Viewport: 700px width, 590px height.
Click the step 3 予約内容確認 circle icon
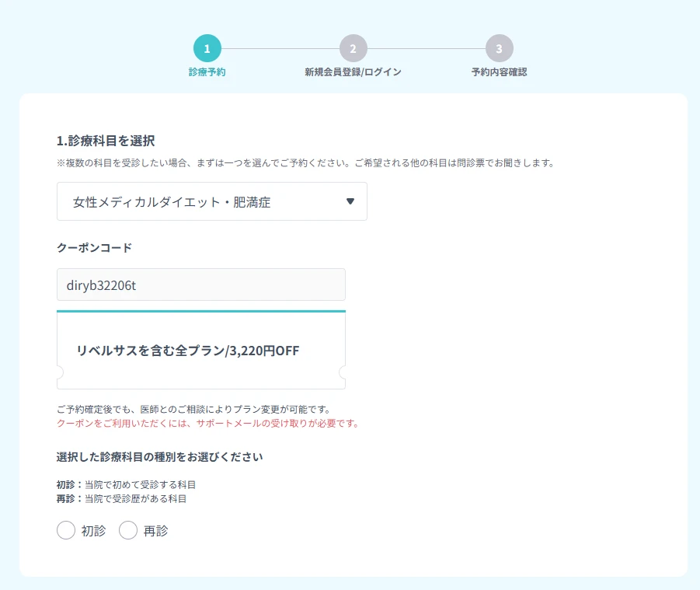tap(498, 48)
